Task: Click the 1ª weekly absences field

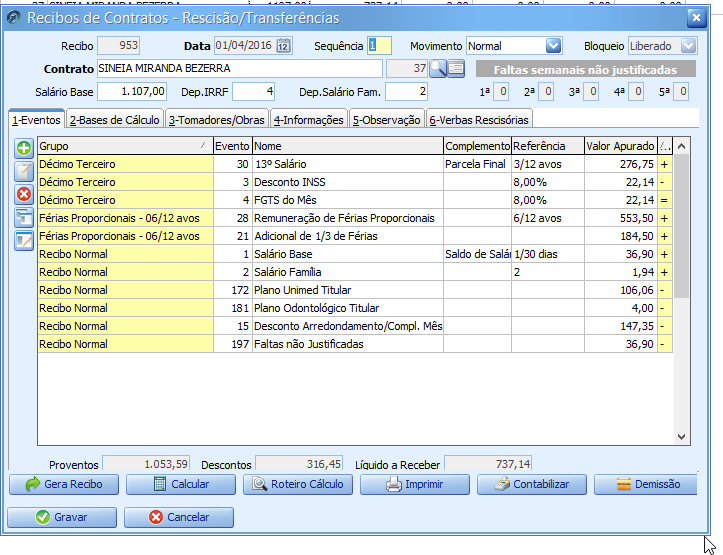Action: point(501,91)
